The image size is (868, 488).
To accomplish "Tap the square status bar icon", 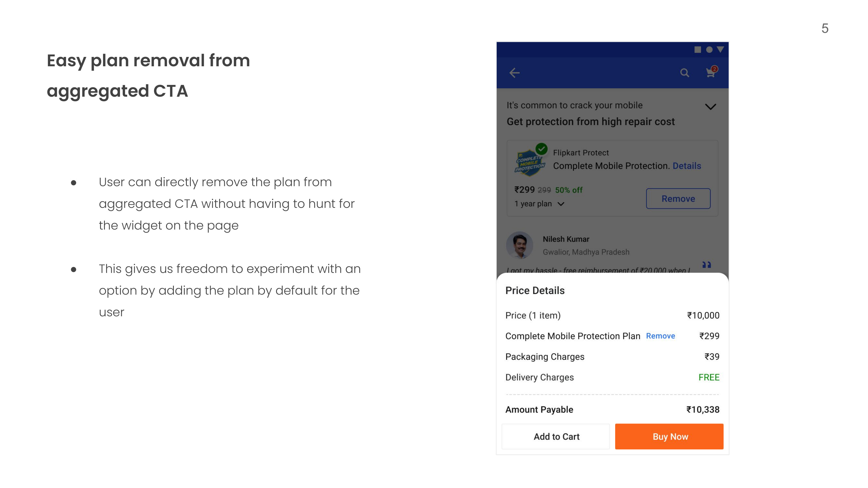I will point(697,50).
